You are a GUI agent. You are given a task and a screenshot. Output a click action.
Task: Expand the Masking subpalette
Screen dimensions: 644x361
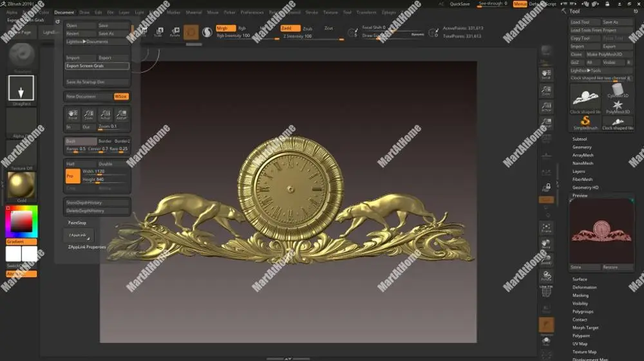(x=580, y=295)
